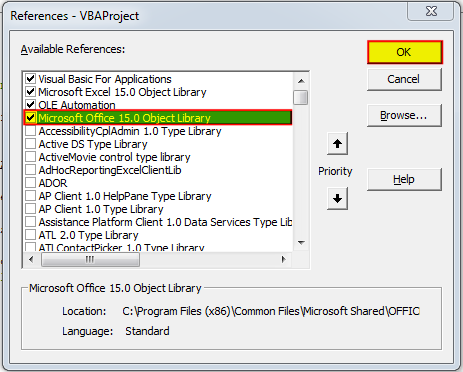This screenshot has width=463, height=372.
Task: Uncheck Microsoft Office 15.0 Object Library
Action: [30, 118]
